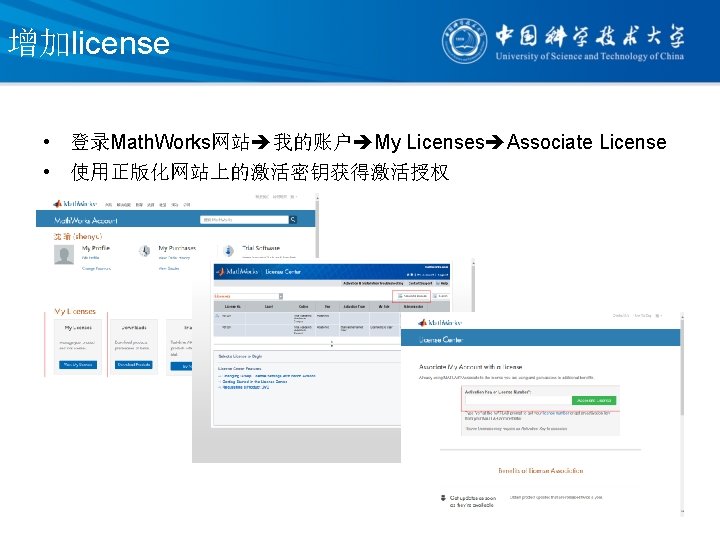Click Activation & Installation Troubleshooting link
Screen dimensions: 720x540
373,283
